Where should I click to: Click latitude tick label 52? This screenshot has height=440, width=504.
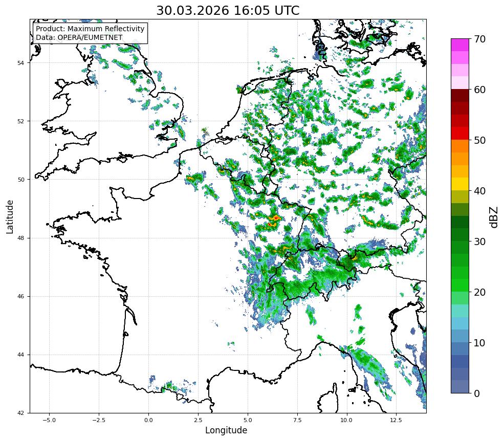point(20,121)
